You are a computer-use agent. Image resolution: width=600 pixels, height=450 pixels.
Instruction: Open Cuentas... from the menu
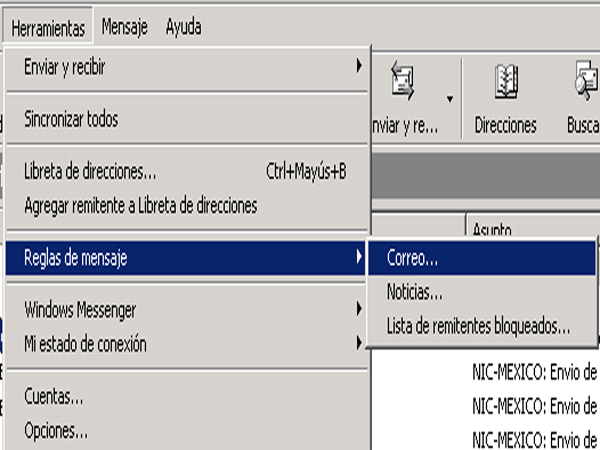[187, 396]
